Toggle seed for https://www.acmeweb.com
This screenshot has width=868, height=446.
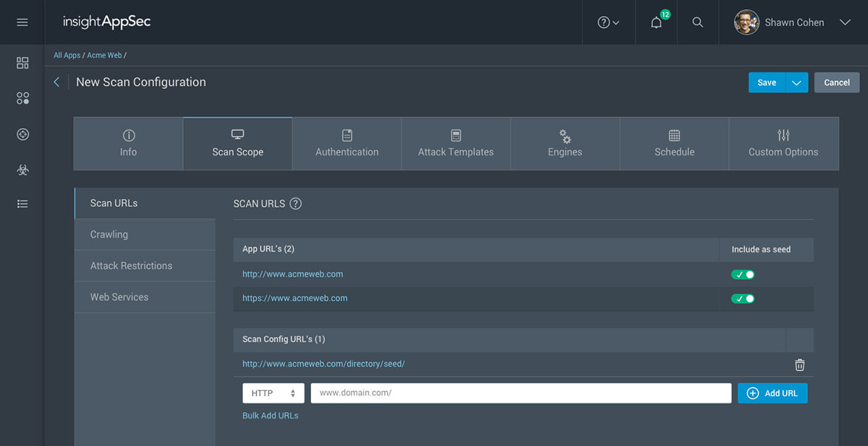[x=743, y=299]
